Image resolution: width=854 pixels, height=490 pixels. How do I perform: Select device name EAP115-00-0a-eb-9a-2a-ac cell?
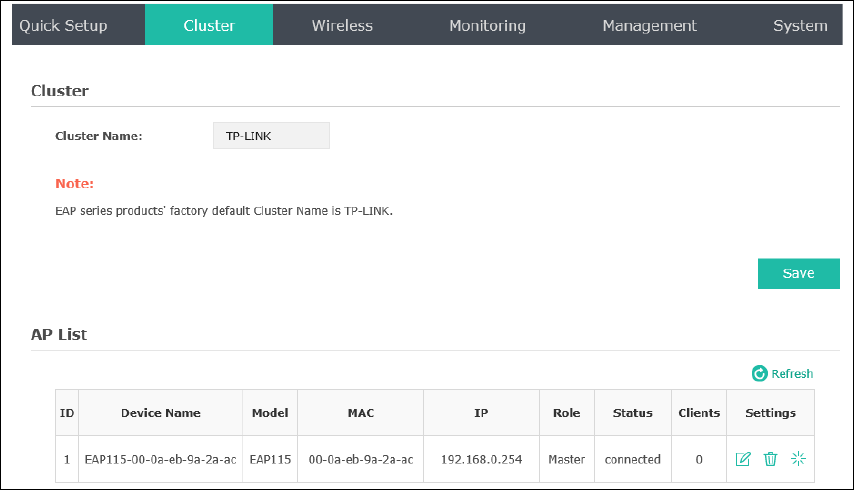160,460
